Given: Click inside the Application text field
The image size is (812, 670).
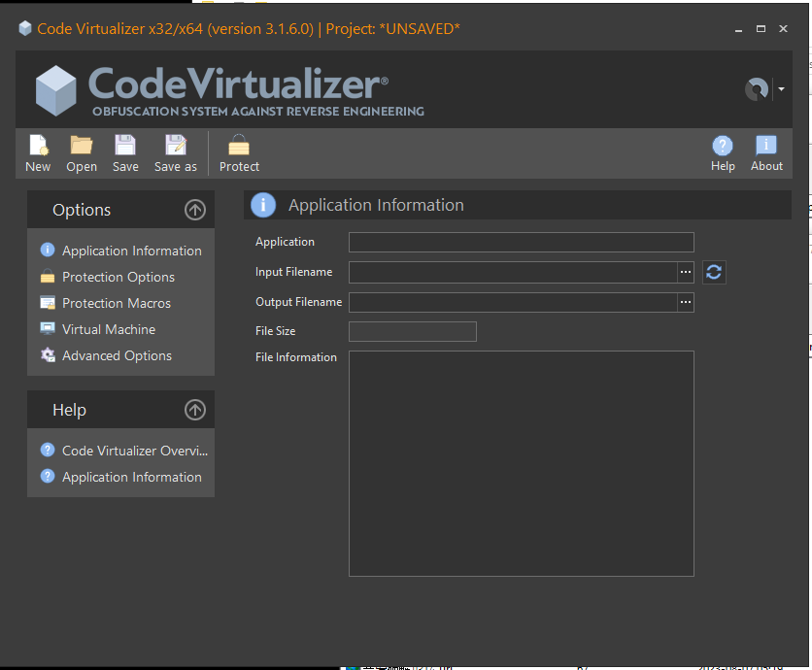Looking at the screenshot, I should pos(521,241).
